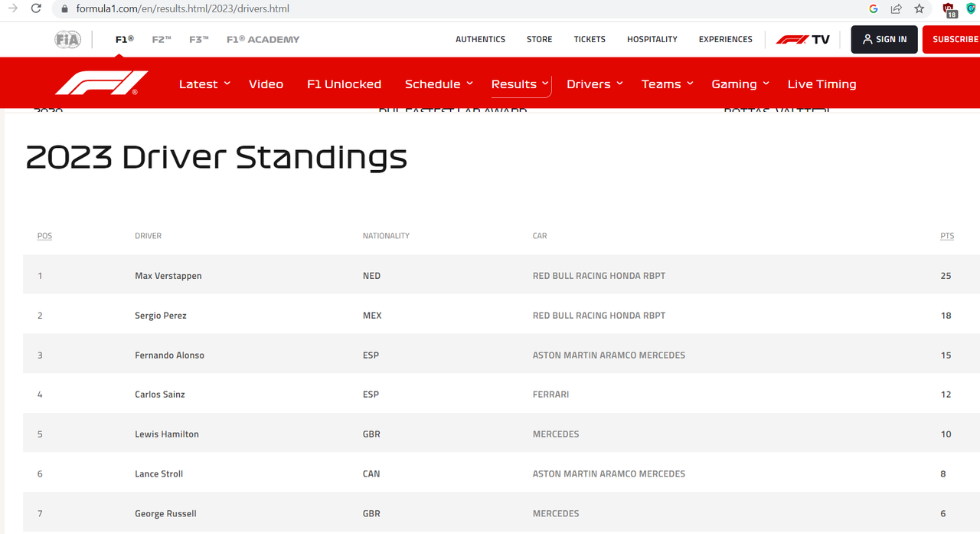Expand the Gaming dropdown
The width and height of the screenshot is (980, 534).
point(740,84)
